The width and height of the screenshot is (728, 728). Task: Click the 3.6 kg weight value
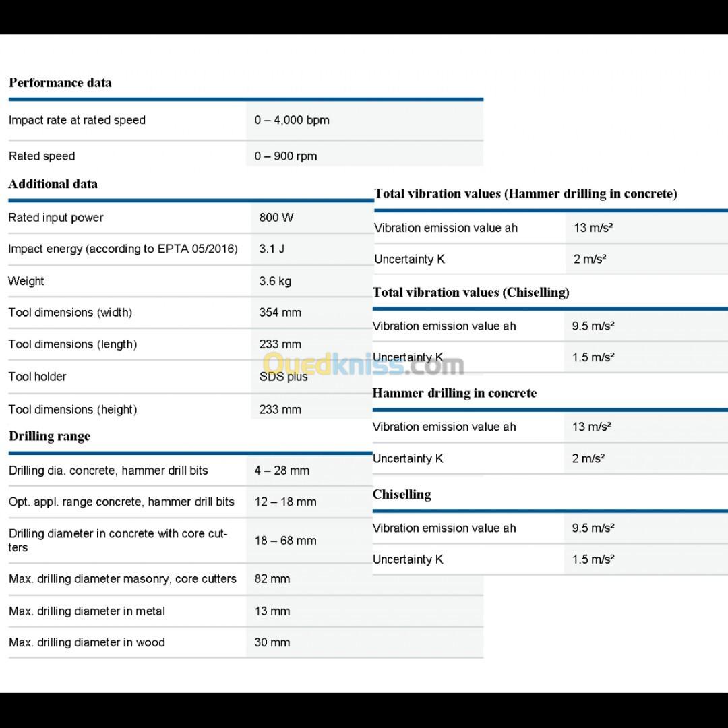point(275,281)
